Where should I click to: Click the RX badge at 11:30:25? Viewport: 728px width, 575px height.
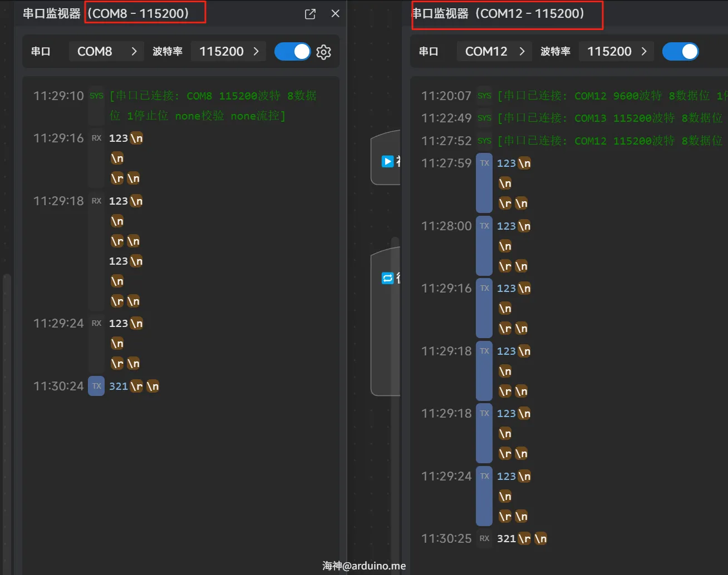(484, 538)
